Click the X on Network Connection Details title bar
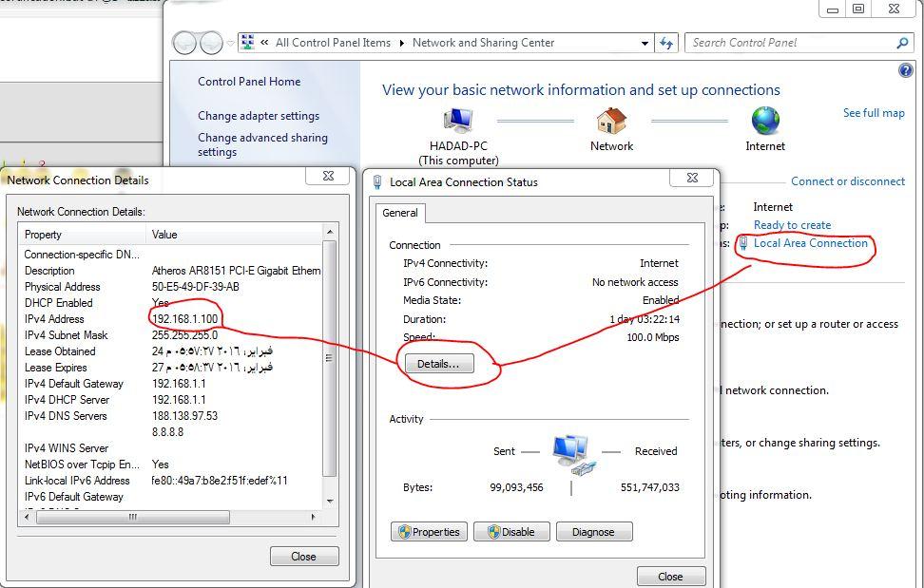Screen dimensions: 924x588 (x=328, y=176)
